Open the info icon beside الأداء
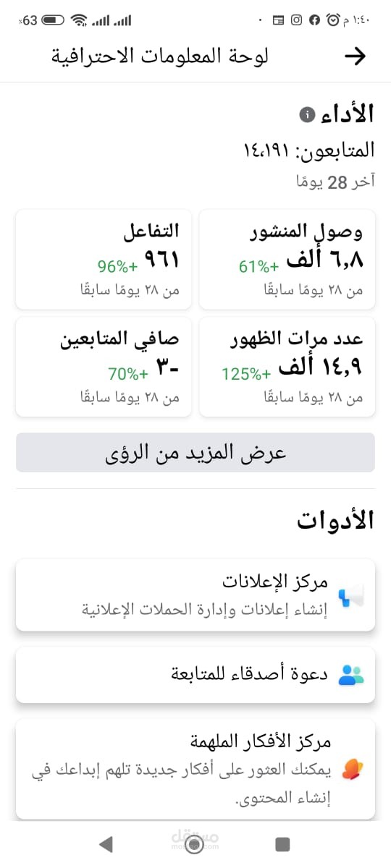 [307, 115]
